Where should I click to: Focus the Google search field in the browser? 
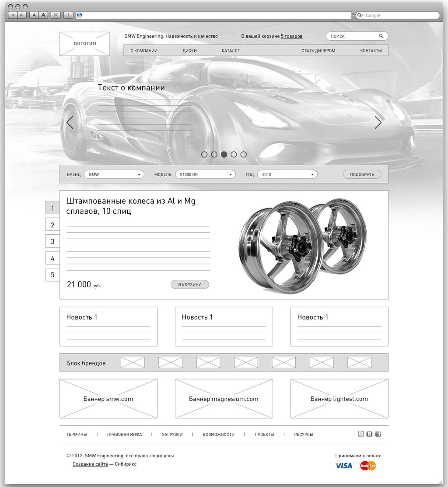coord(398,15)
